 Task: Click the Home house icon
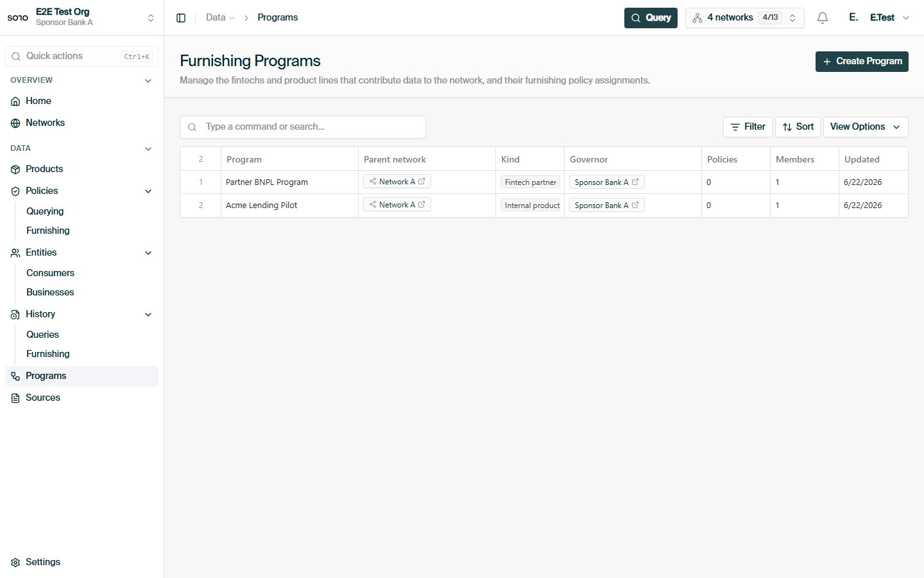[x=15, y=101]
